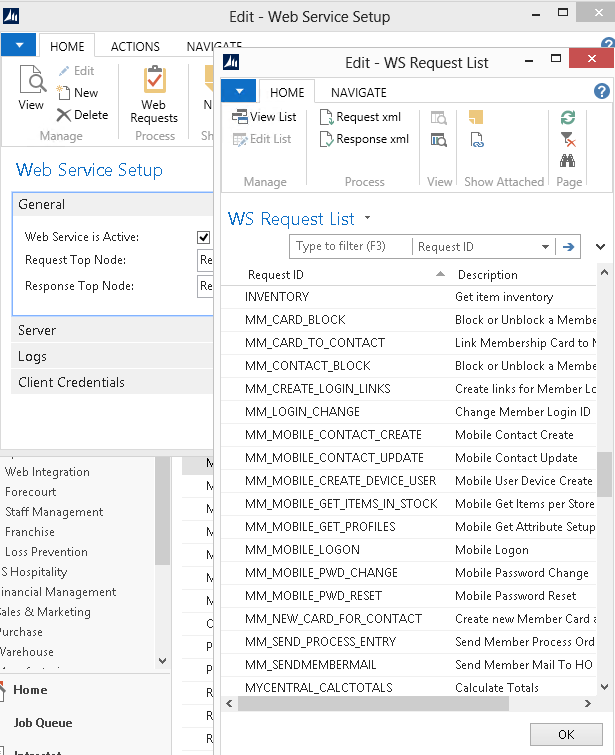Click the Refresh icon in Page group
Screen dimensions: 615x755
(568, 117)
